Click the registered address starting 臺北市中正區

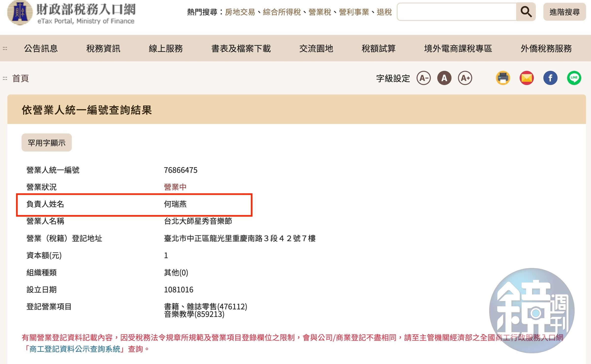tap(240, 238)
